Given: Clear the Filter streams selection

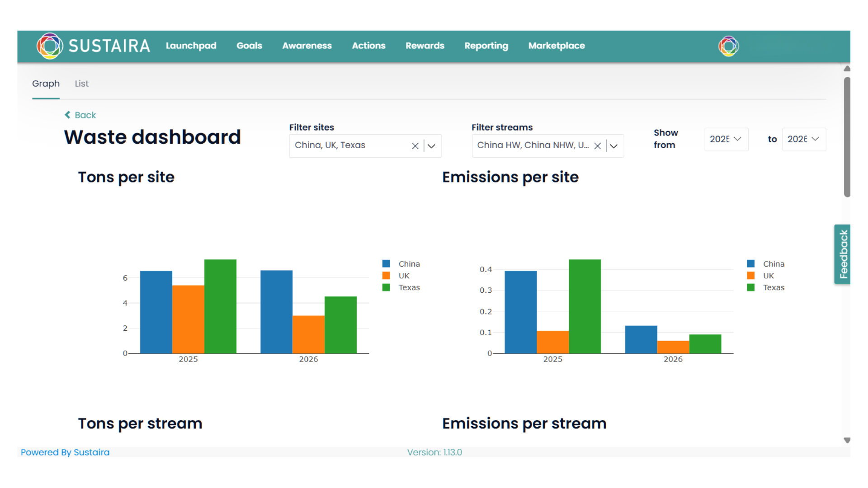Looking at the screenshot, I should 597,146.
